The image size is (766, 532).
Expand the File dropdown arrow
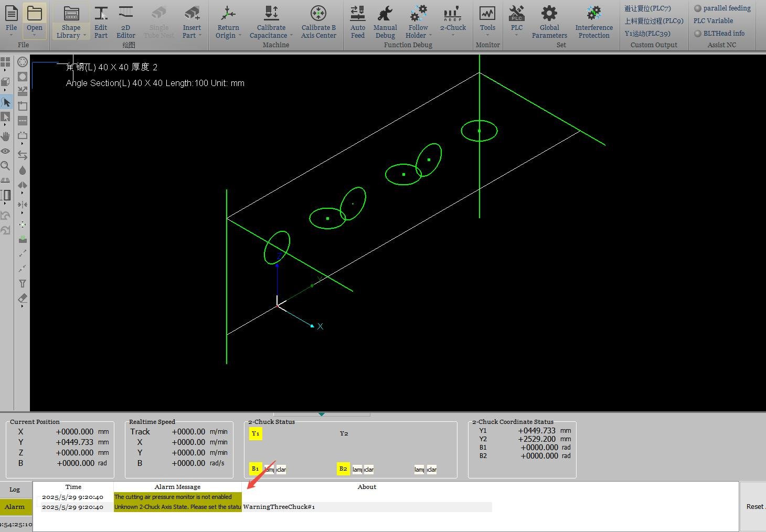(x=11, y=35)
